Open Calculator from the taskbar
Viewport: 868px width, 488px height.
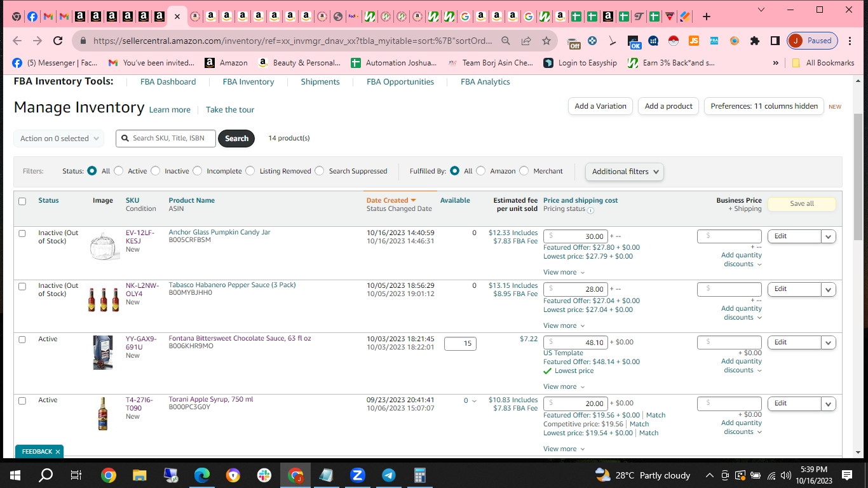tap(420, 475)
